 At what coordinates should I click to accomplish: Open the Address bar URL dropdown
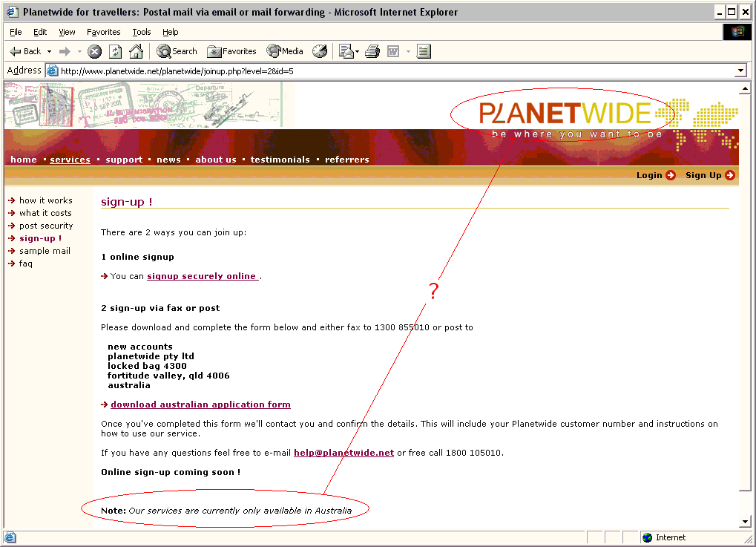coord(740,71)
